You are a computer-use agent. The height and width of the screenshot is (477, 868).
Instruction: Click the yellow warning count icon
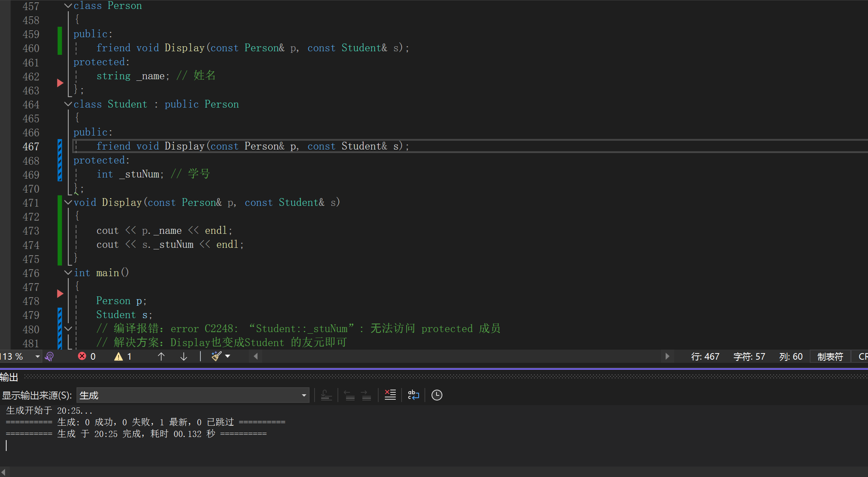pos(118,356)
